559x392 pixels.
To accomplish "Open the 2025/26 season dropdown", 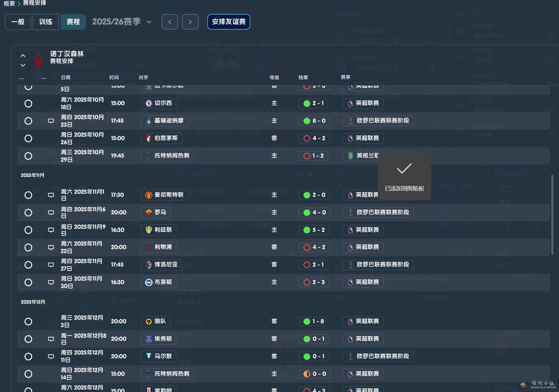I will (x=122, y=22).
